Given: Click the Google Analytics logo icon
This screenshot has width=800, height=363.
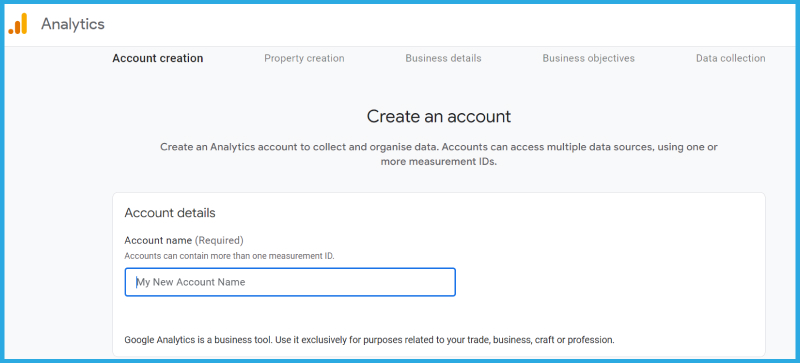Looking at the screenshot, I should click(18, 24).
